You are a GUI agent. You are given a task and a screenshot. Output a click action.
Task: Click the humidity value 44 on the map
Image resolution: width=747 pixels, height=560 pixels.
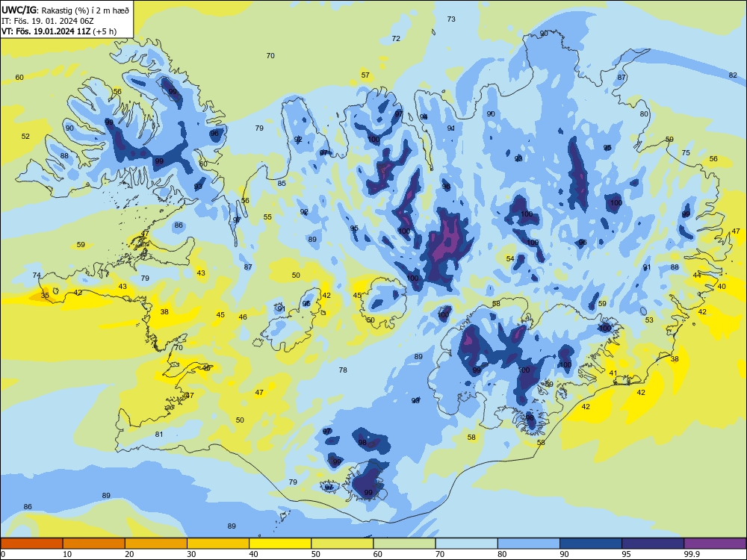(697, 276)
